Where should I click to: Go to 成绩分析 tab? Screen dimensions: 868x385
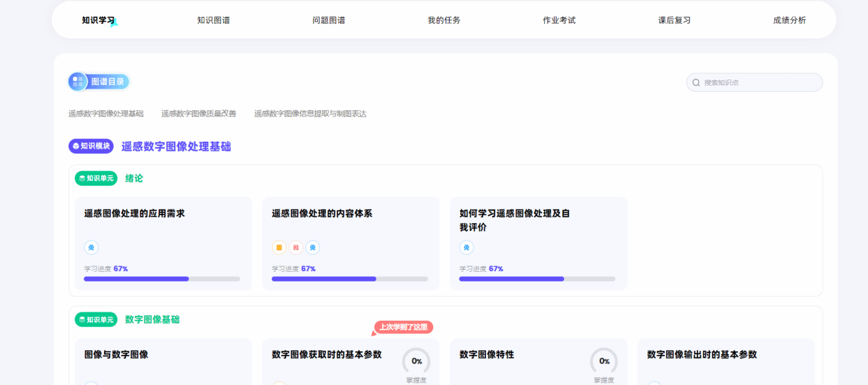point(789,21)
